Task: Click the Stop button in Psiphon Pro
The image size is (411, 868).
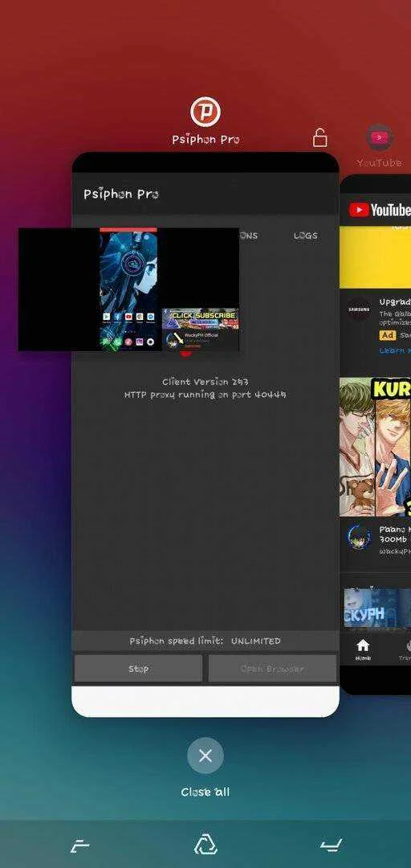Action: [x=138, y=669]
